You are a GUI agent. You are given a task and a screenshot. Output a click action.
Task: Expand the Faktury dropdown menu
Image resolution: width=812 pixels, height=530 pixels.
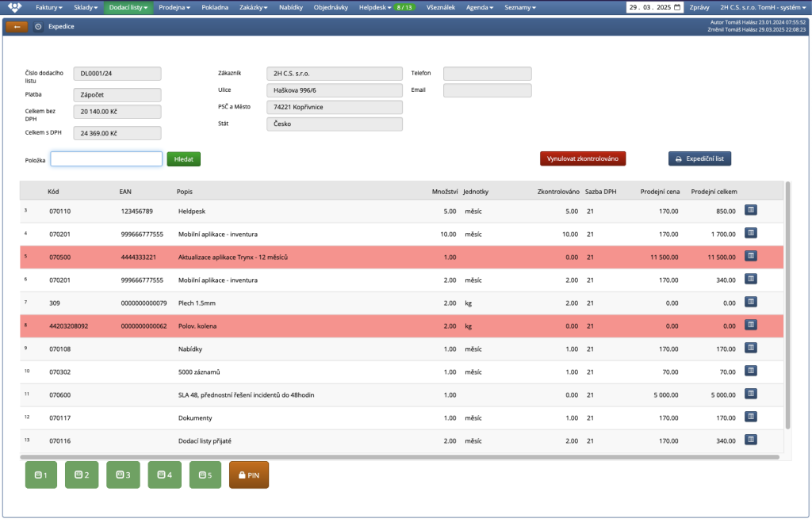pos(48,7)
